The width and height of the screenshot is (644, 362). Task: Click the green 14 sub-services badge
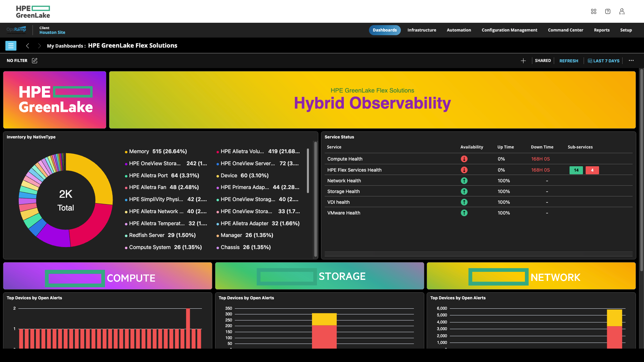(576, 170)
